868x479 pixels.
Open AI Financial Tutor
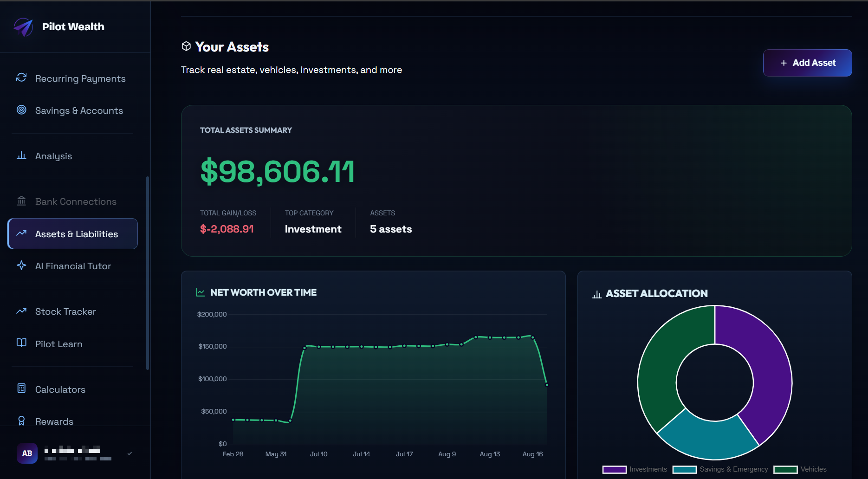(x=72, y=266)
